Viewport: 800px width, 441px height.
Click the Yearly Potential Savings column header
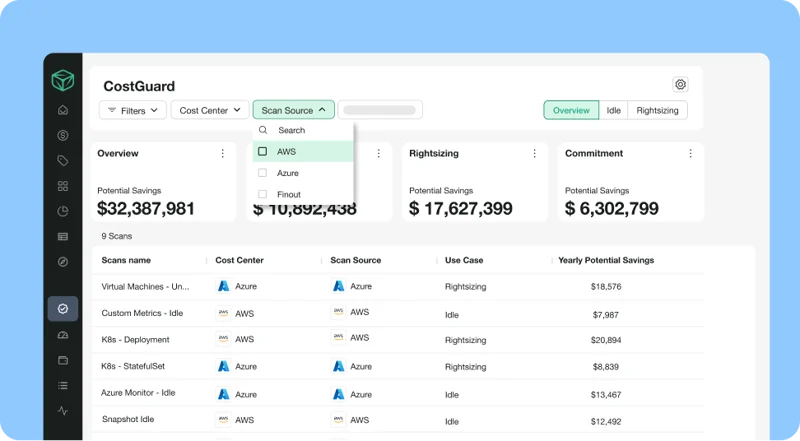[x=606, y=260]
